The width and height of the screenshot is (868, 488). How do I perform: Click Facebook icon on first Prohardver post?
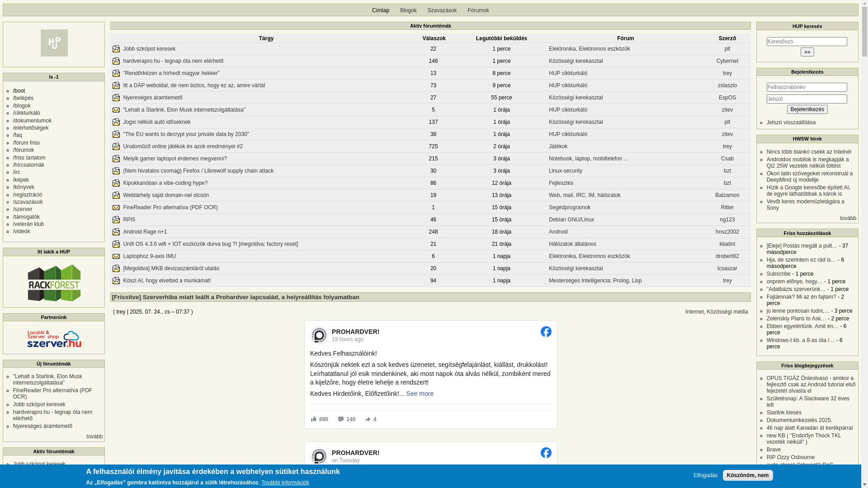[546, 332]
